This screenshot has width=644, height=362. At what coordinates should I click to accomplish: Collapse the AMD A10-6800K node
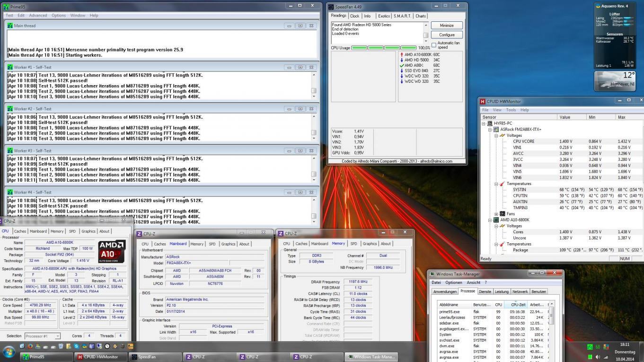point(490,220)
